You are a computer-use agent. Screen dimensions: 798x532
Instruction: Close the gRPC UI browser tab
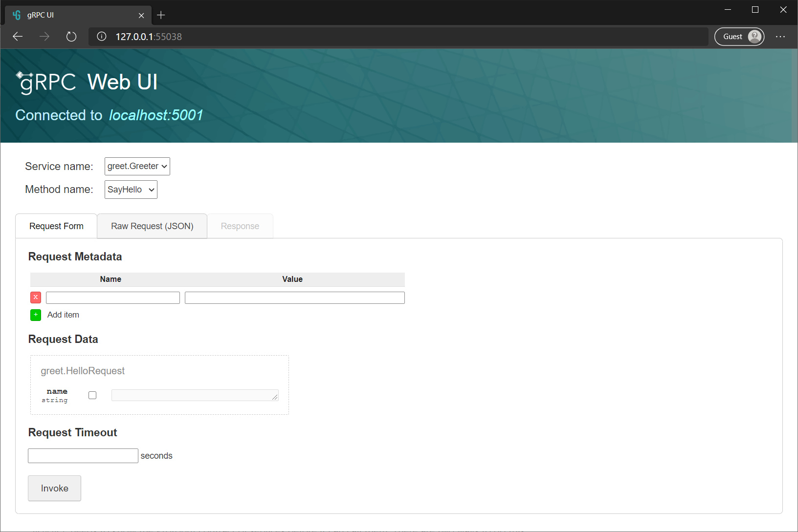click(x=141, y=16)
